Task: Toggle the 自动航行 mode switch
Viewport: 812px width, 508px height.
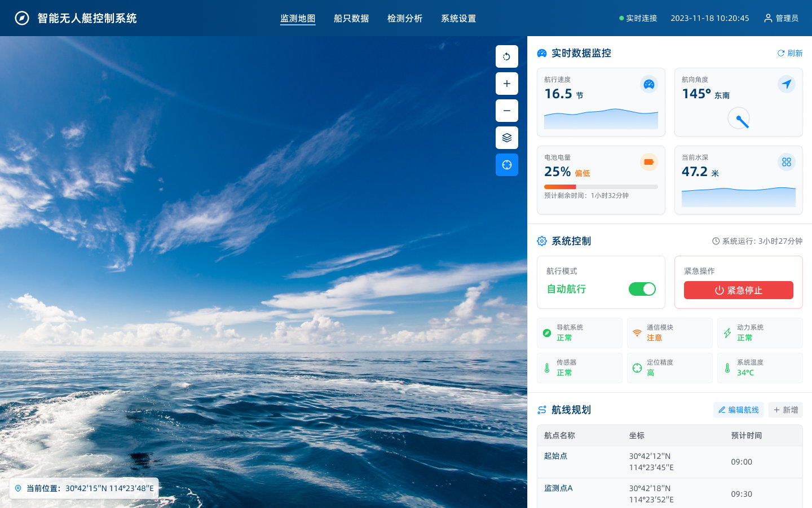Action: pyautogui.click(x=642, y=289)
